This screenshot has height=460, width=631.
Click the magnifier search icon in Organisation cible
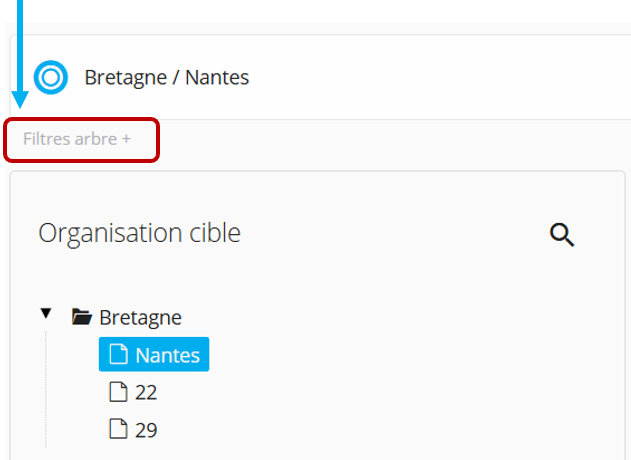coord(563,235)
